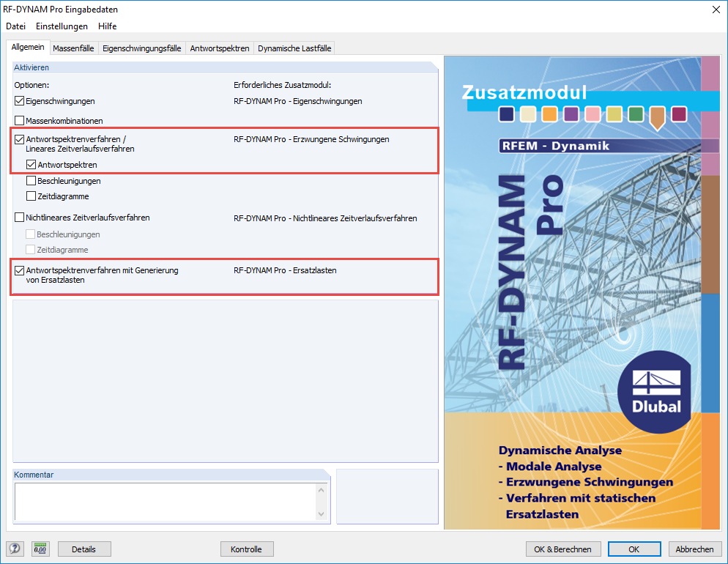Click the Kommentar scrollbar down arrow
The height and width of the screenshot is (564, 728).
pyautogui.click(x=322, y=514)
